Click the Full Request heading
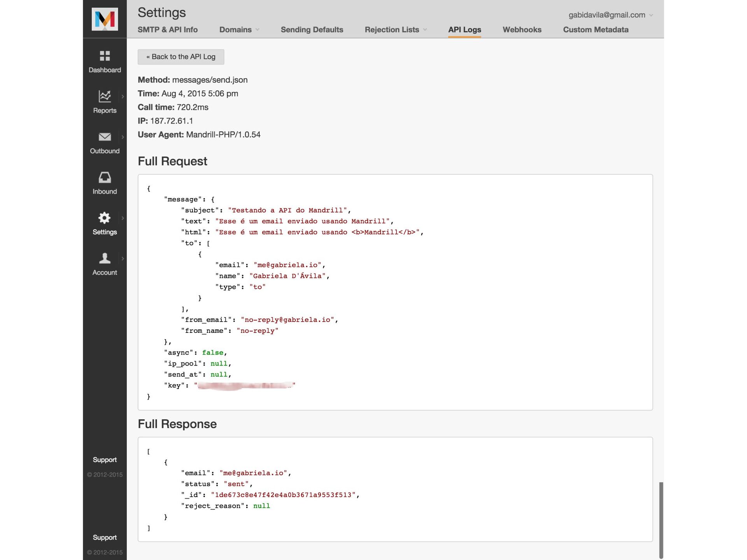The width and height of the screenshot is (747, 560). point(172,161)
